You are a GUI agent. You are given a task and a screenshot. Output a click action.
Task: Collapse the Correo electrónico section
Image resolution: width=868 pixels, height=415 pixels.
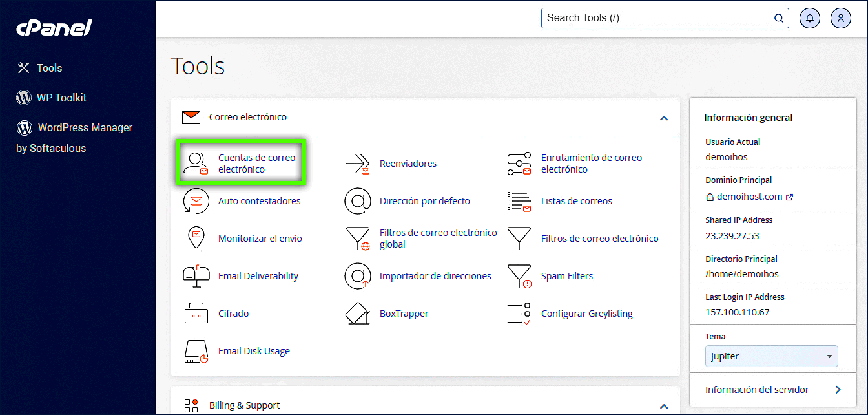pos(663,118)
